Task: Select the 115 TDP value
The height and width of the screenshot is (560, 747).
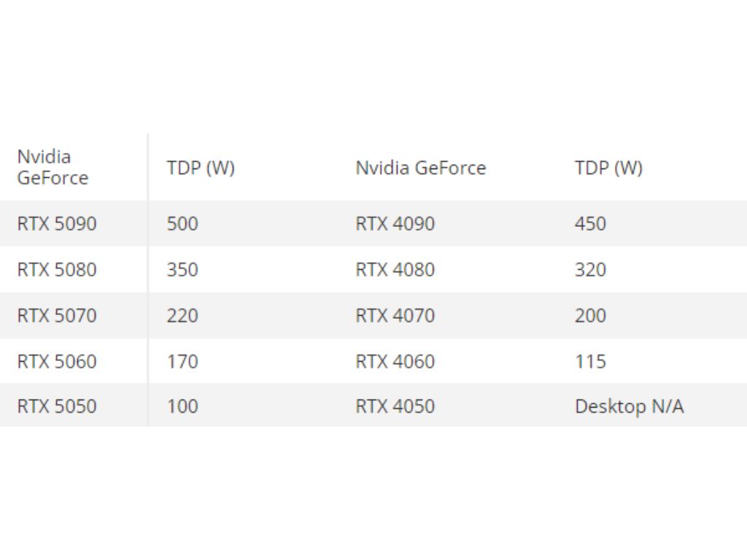Action: click(590, 362)
